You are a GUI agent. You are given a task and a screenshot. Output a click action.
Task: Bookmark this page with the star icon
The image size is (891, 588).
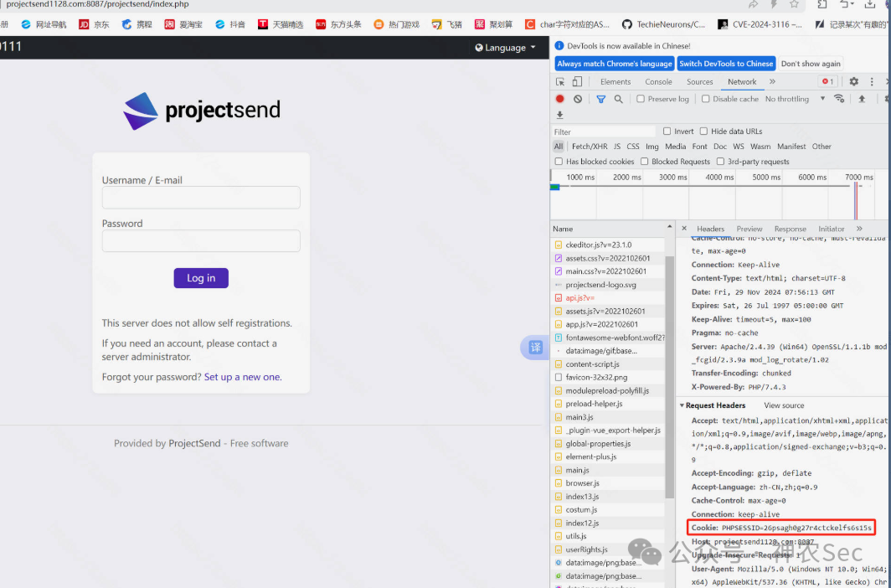(x=794, y=4)
